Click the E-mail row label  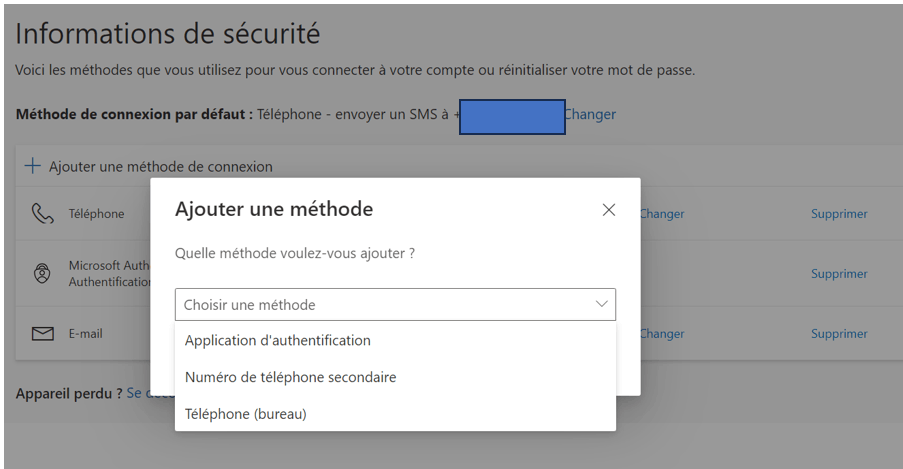pos(85,334)
